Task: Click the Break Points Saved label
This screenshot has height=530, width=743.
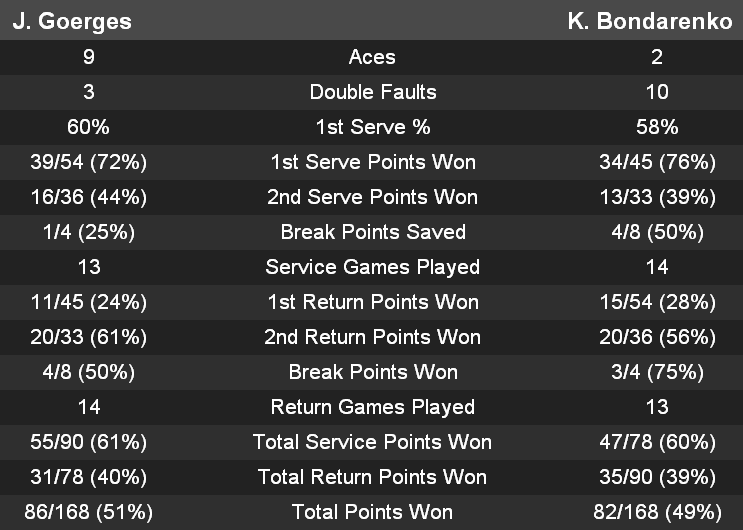Action: (372, 232)
